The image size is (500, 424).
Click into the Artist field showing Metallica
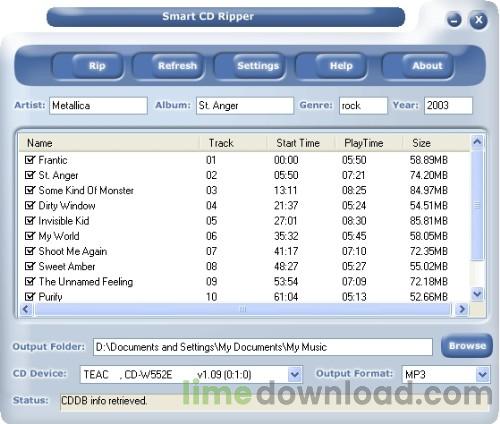pyautogui.click(x=98, y=106)
